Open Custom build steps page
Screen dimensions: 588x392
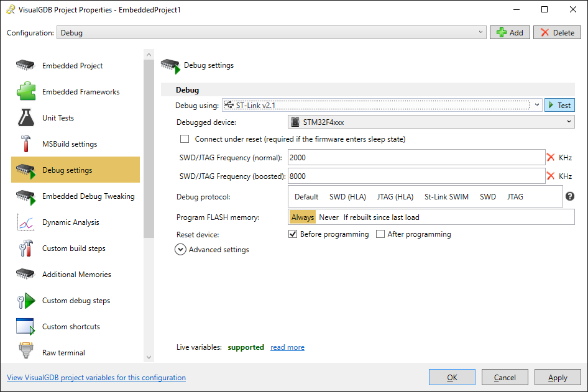(75, 248)
